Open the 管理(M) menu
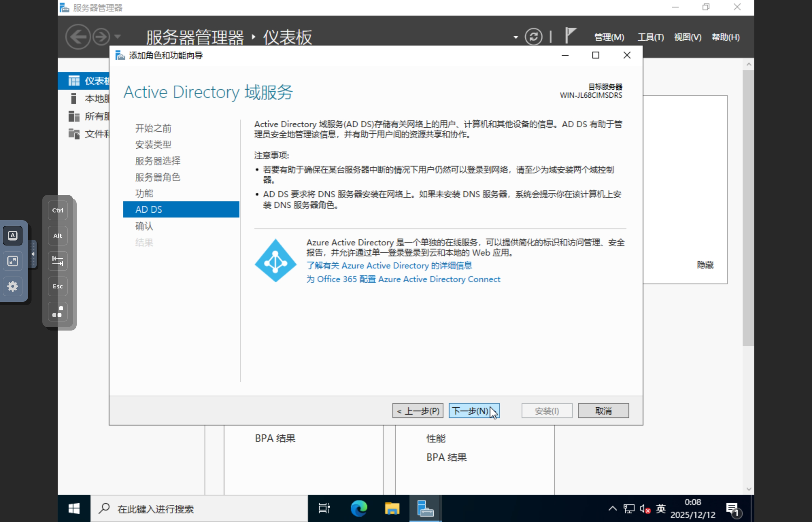 [x=609, y=37]
